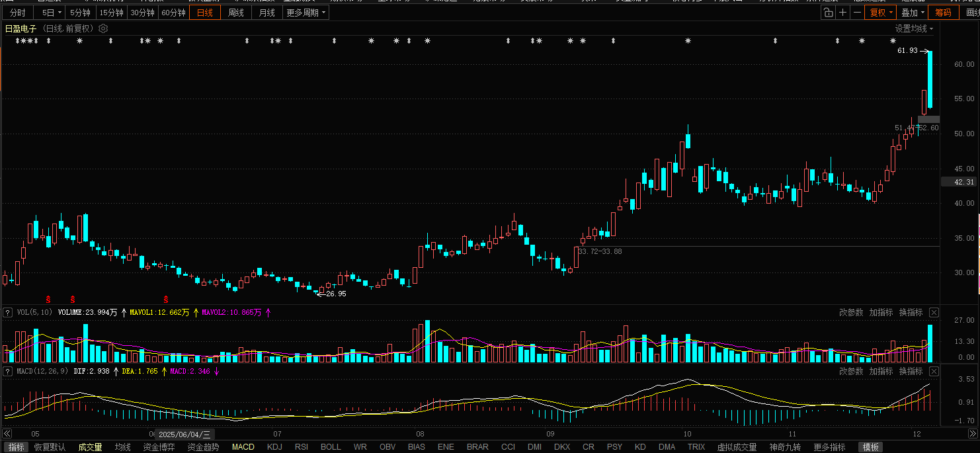Click 改参数 in the VOL panel
The image size is (980, 453).
point(851,313)
